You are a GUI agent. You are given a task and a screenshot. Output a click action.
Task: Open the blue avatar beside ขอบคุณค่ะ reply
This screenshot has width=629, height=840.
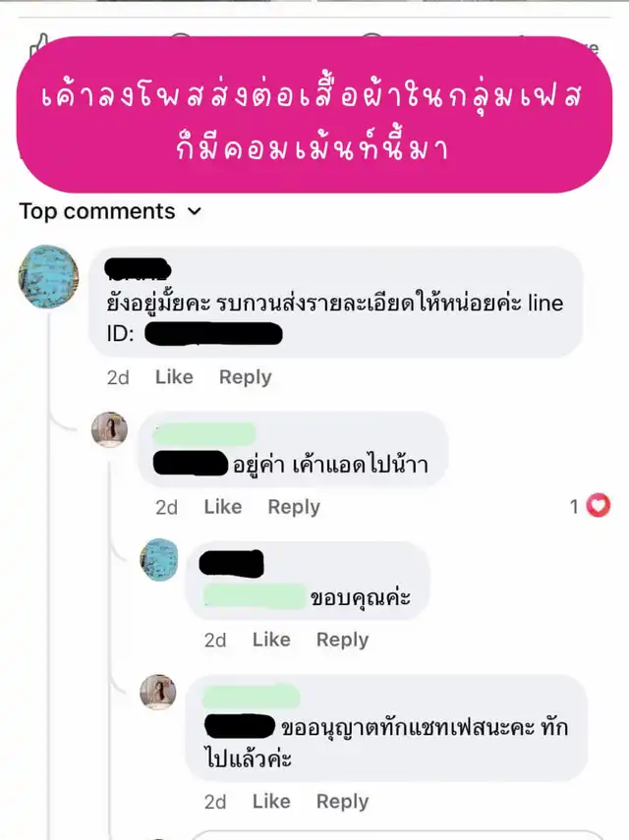click(x=159, y=560)
